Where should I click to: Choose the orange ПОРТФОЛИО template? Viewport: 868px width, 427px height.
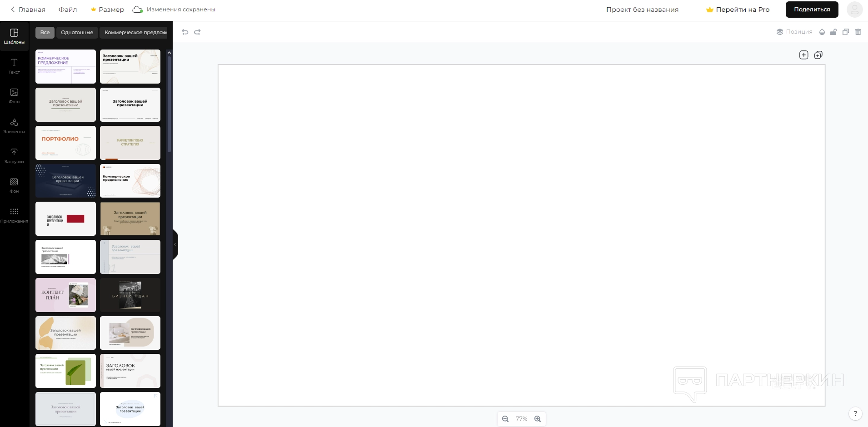pyautogui.click(x=65, y=143)
